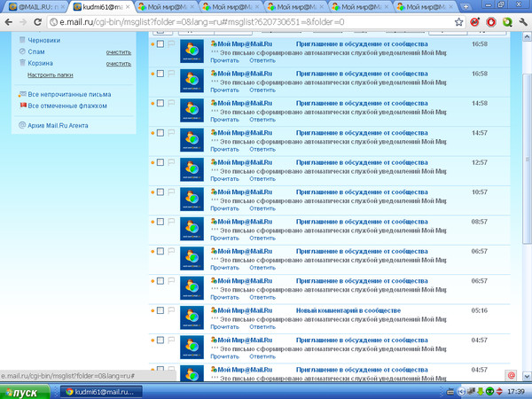Viewport: 532px width, 399px height.
Task: Flag the 08:57 message
Action: (x=171, y=222)
